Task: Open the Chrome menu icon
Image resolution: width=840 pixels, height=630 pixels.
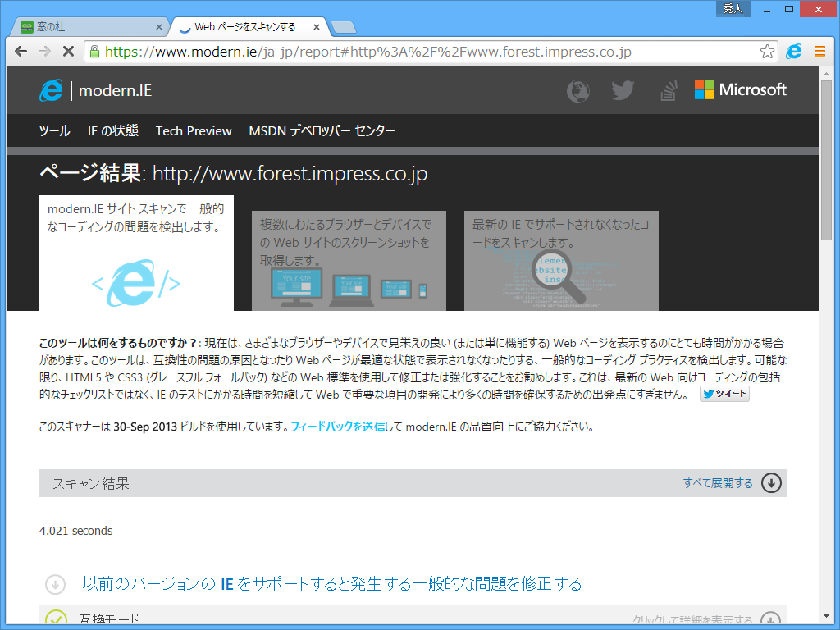Action: 819,51
